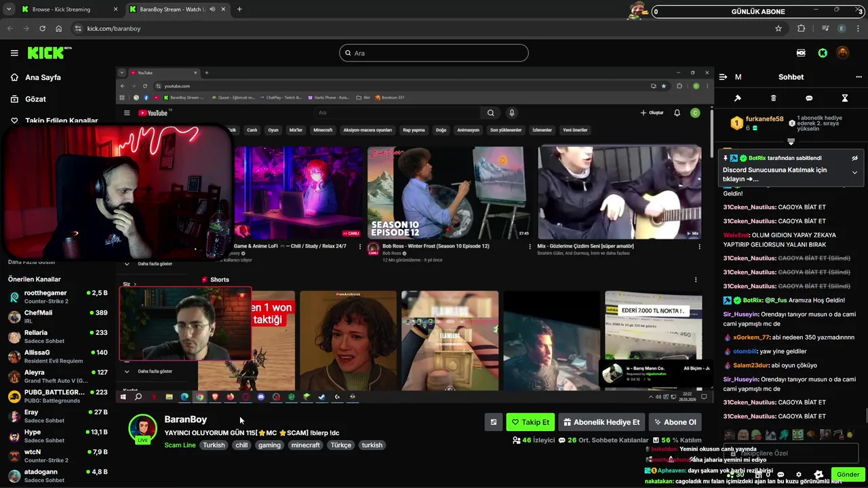
Task: Focus the Kick Ara search box
Action: pyautogui.click(x=434, y=53)
